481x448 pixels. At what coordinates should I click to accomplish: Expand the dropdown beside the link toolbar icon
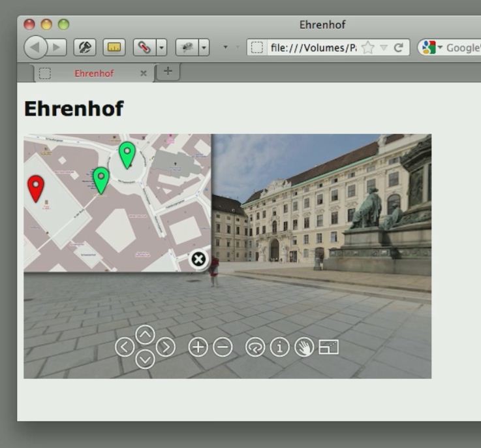[161, 48]
